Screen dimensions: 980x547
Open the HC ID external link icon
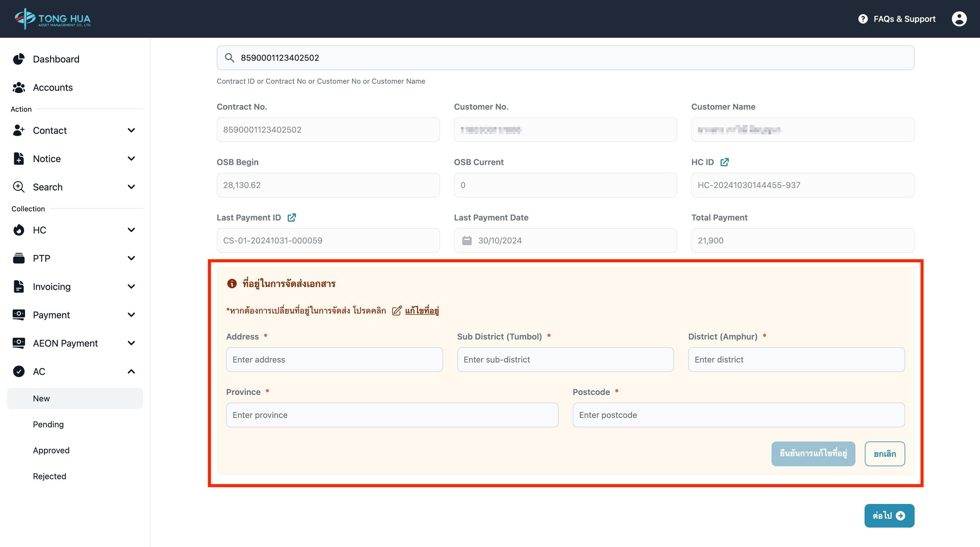724,162
